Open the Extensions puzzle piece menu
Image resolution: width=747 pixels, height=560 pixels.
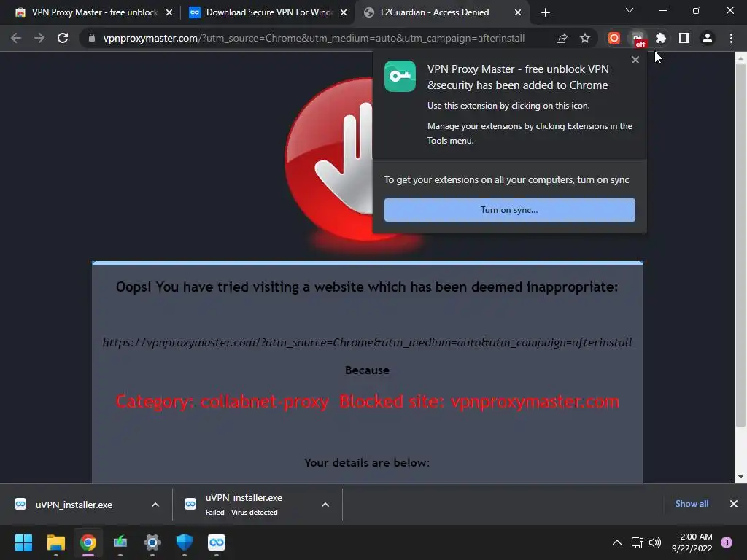tap(661, 38)
